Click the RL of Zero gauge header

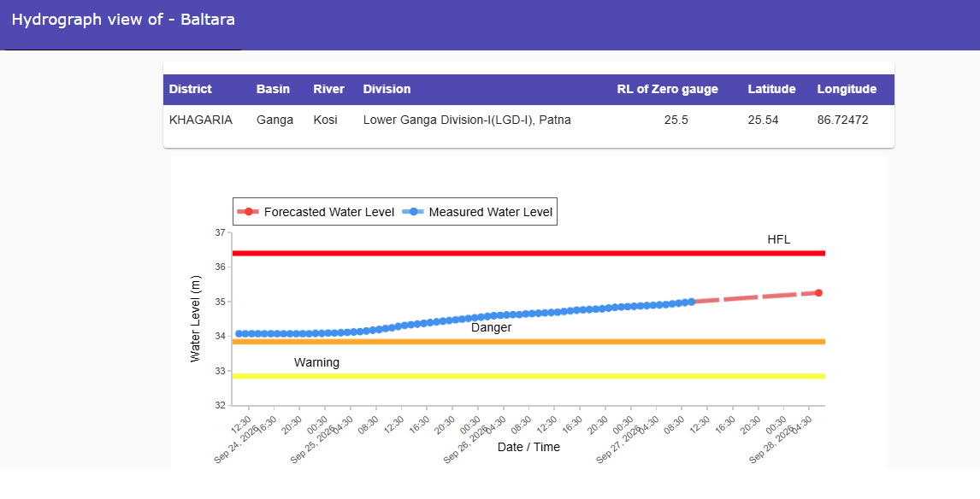[668, 90]
